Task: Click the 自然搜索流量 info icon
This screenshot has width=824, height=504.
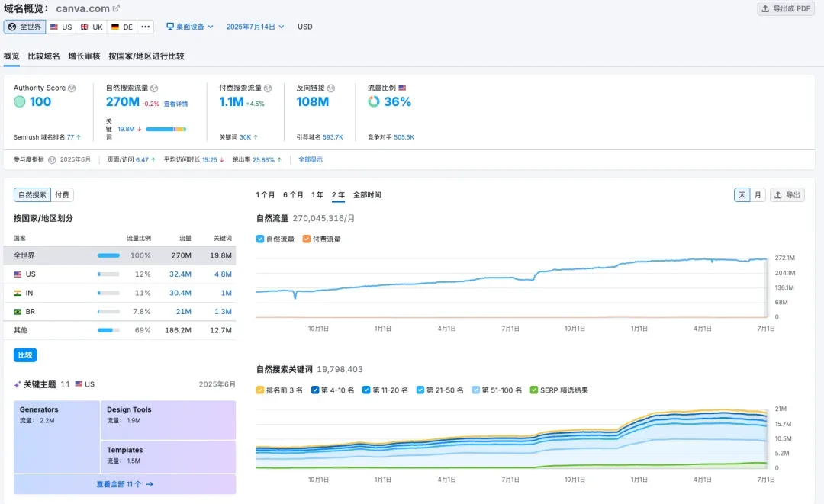Action: (x=154, y=88)
